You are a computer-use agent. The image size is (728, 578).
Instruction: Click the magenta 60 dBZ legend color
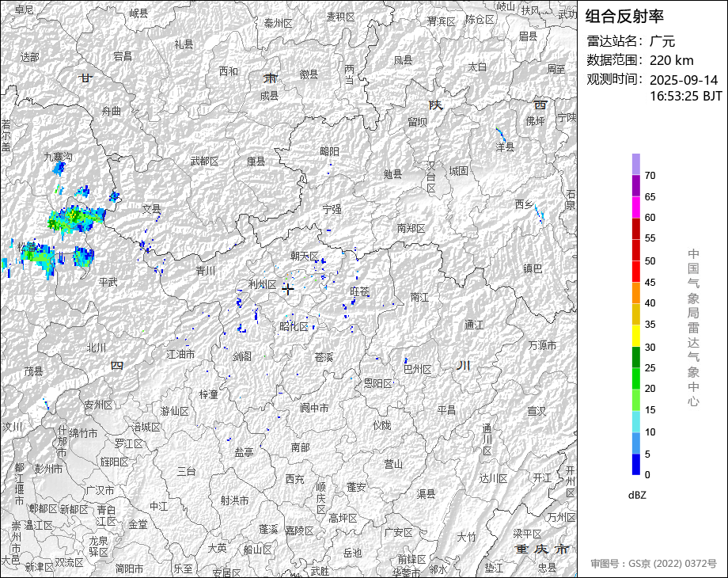636,207
